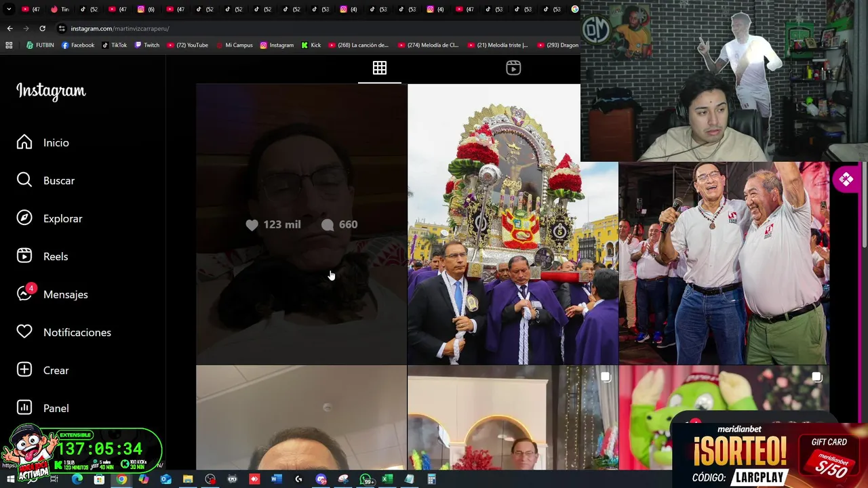Screen dimensions: 868x488
Task: Open Excel from the taskbar
Action: coord(387,479)
